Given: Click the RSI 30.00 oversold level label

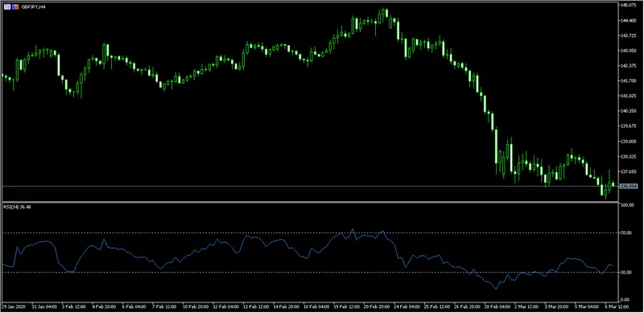Looking at the screenshot, I should coord(627,272).
